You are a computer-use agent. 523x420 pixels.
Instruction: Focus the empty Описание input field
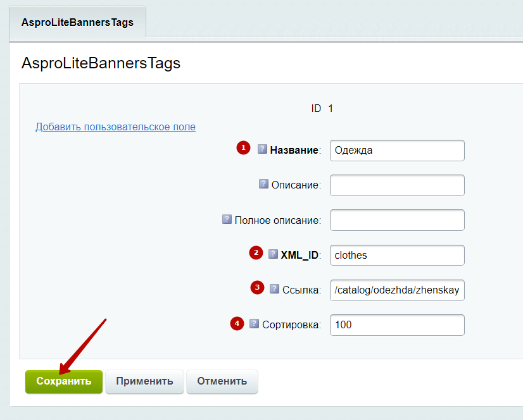[x=397, y=185]
